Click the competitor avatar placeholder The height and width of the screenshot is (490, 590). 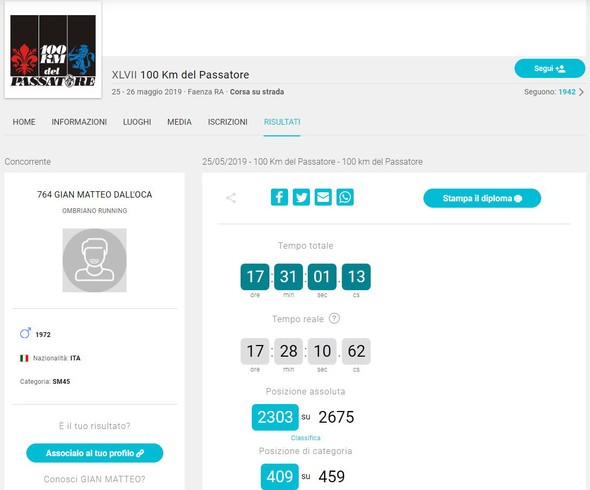click(94, 260)
